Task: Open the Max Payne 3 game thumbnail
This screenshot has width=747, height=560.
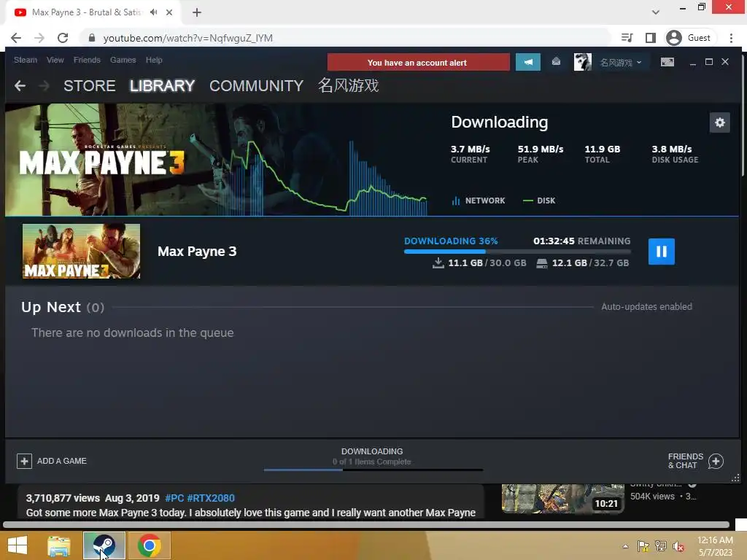Action: coord(81,251)
